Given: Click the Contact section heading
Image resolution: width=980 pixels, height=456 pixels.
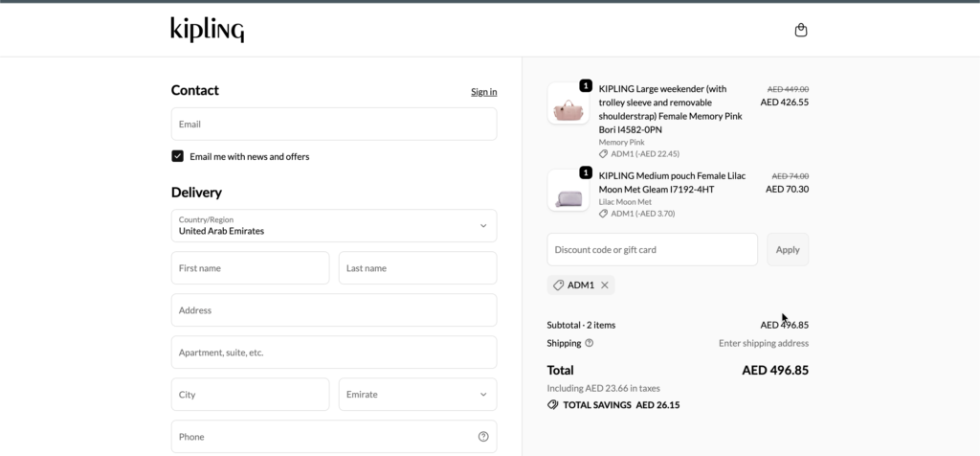Looking at the screenshot, I should [195, 90].
